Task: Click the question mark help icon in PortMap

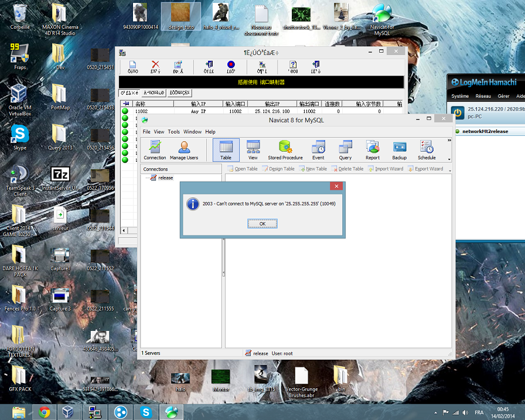Action: pyautogui.click(x=293, y=67)
